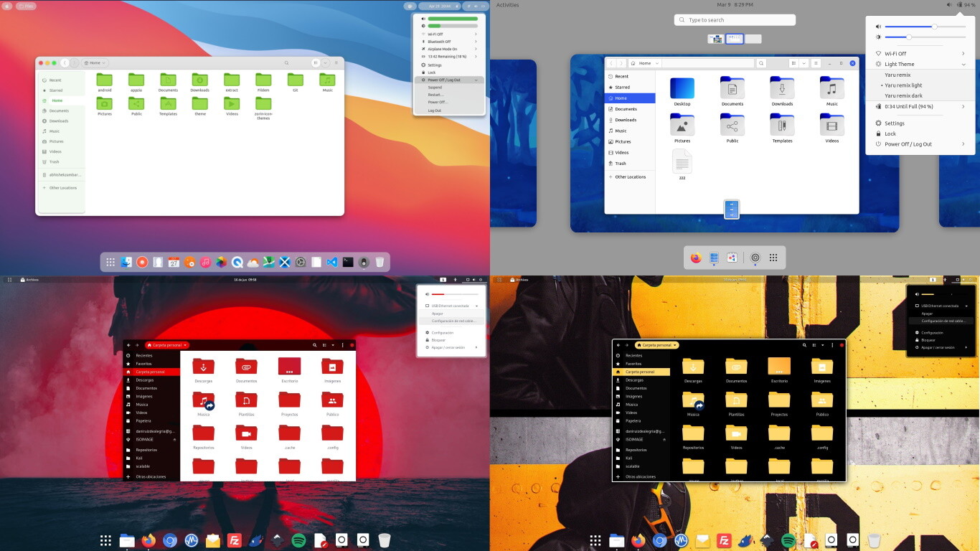Open Papelera in the red Files sidebar

click(x=152, y=420)
